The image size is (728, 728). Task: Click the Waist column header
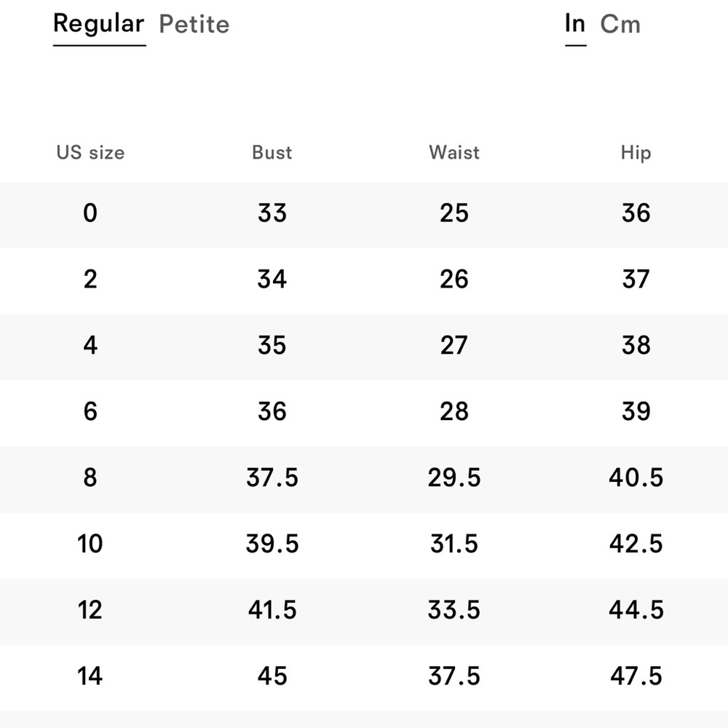pos(454,153)
